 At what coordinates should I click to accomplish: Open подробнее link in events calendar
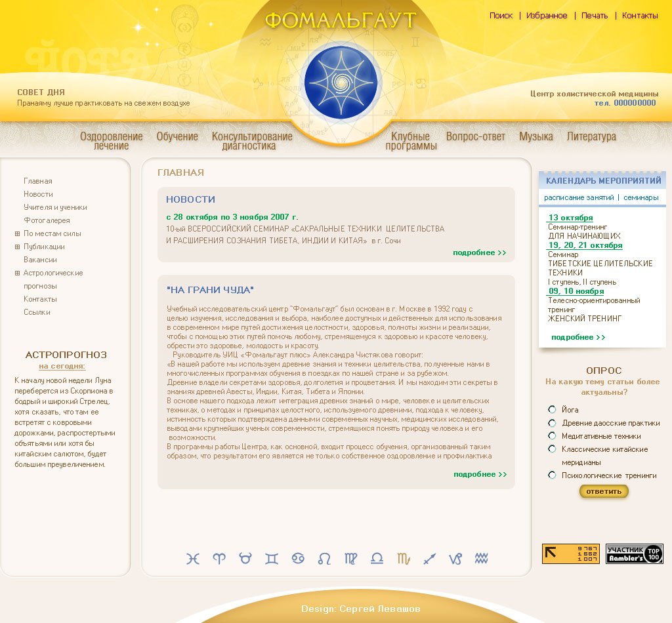(578, 338)
